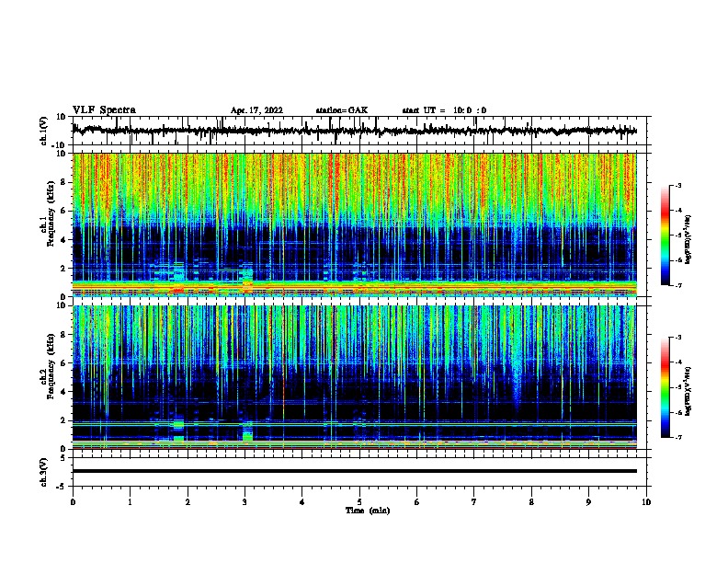Click the ch.1 colorbar log(PSD) label

[x=688, y=240]
